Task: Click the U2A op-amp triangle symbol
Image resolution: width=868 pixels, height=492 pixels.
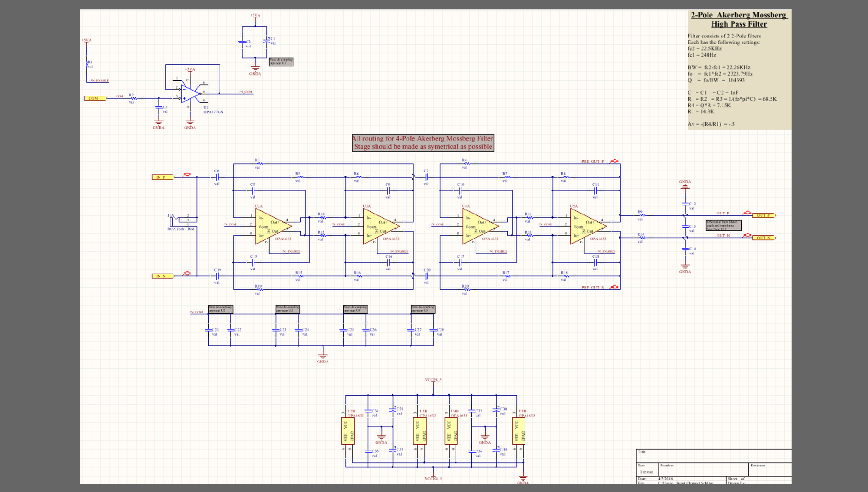Action: tap(273, 226)
